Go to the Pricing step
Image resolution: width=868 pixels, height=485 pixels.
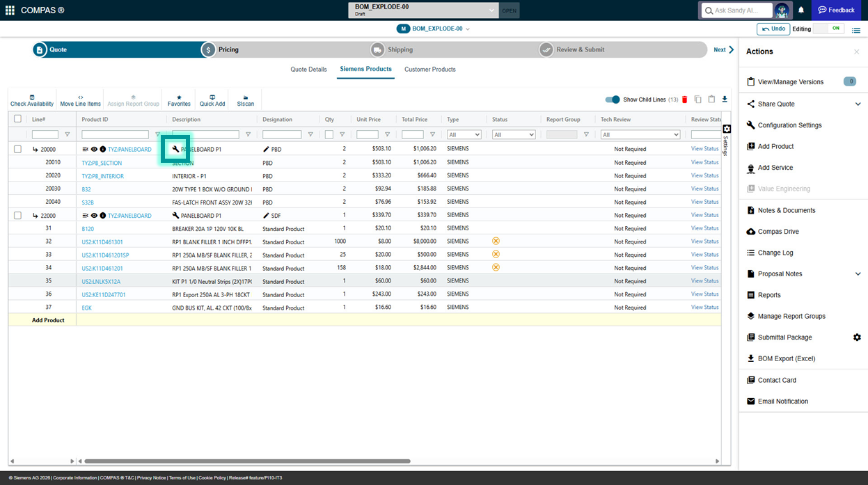pos(228,49)
